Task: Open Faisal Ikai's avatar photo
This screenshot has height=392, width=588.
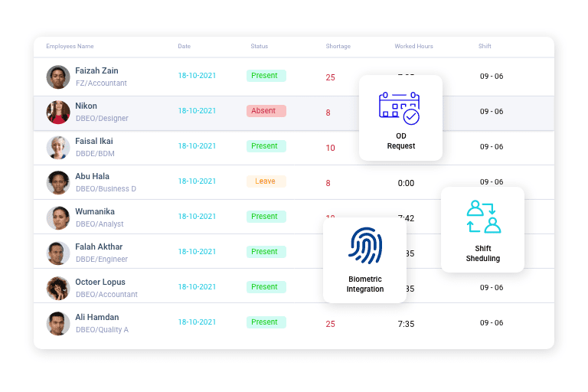Action: click(58, 148)
